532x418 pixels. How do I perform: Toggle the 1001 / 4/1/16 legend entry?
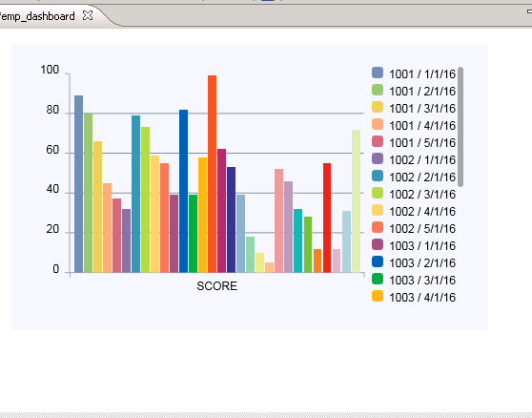point(414,126)
